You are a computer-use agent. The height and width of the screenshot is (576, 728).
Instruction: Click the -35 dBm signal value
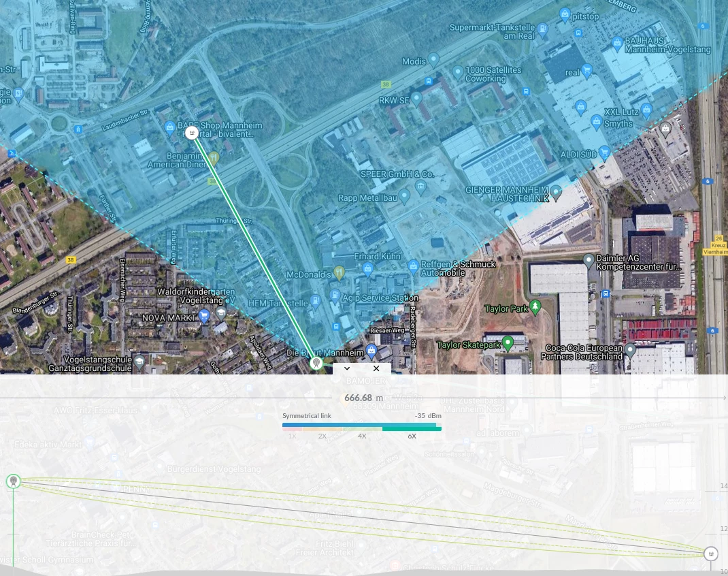(x=428, y=416)
